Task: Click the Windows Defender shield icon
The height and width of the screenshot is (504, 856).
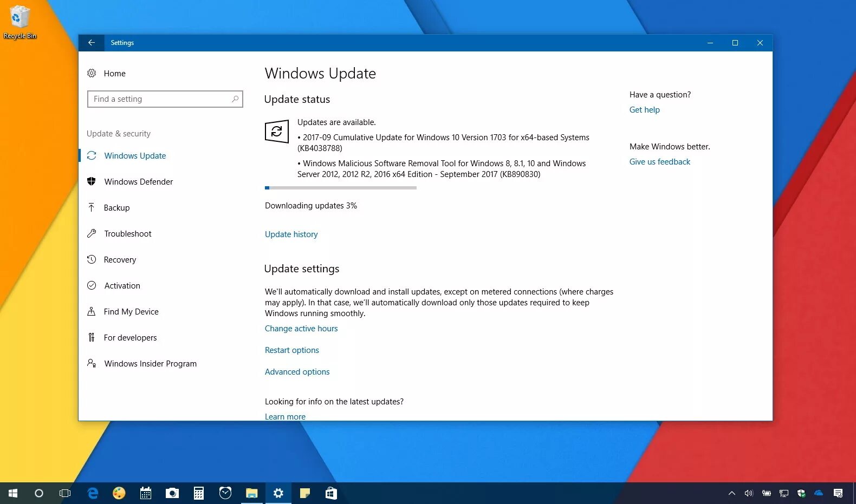Action: pos(92,181)
